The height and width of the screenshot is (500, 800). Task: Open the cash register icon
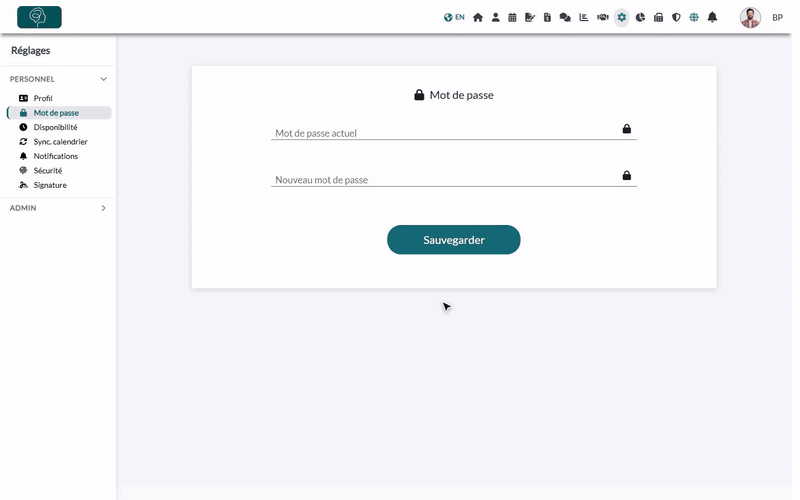pyautogui.click(x=658, y=17)
